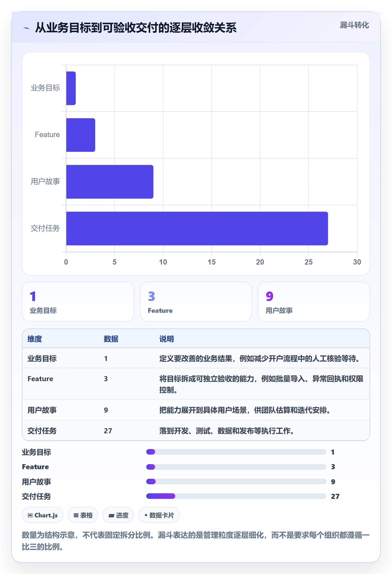Click the 业务目标 bar in chart
The width and height of the screenshot is (392, 574).
tap(71, 88)
